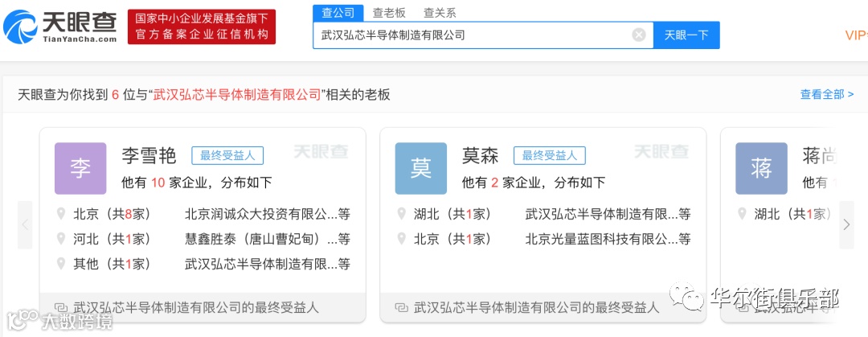Click the relation icon in 莫森's card footer
Image resolution: width=868 pixels, height=337 pixels.
pos(401,307)
